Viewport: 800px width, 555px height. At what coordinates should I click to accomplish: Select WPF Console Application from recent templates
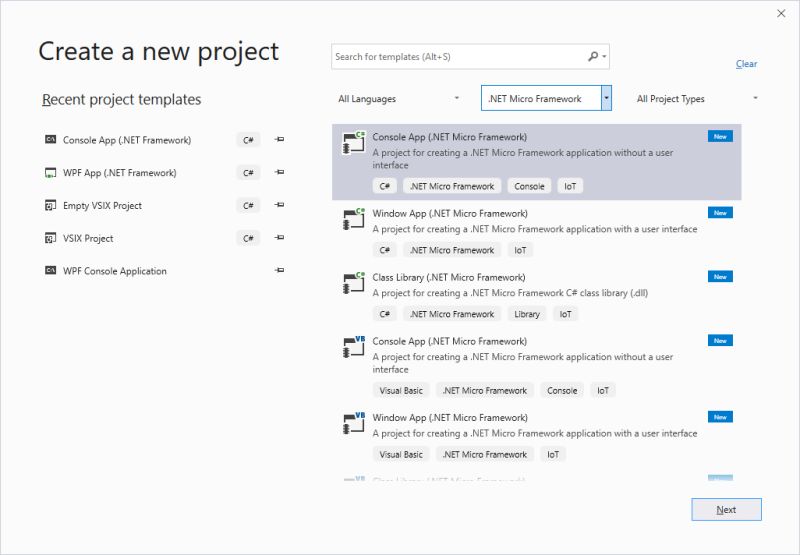pyautogui.click(x=115, y=271)
